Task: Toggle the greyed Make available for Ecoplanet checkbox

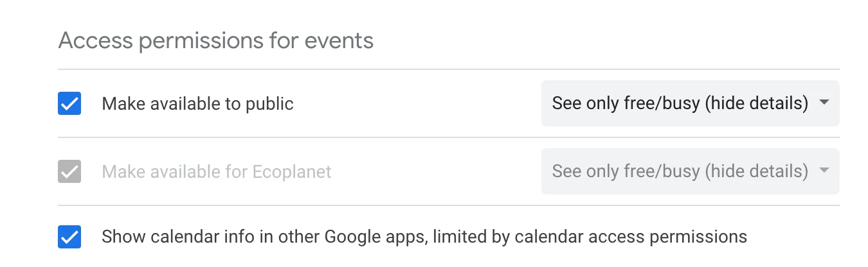Action: (69, 171)
